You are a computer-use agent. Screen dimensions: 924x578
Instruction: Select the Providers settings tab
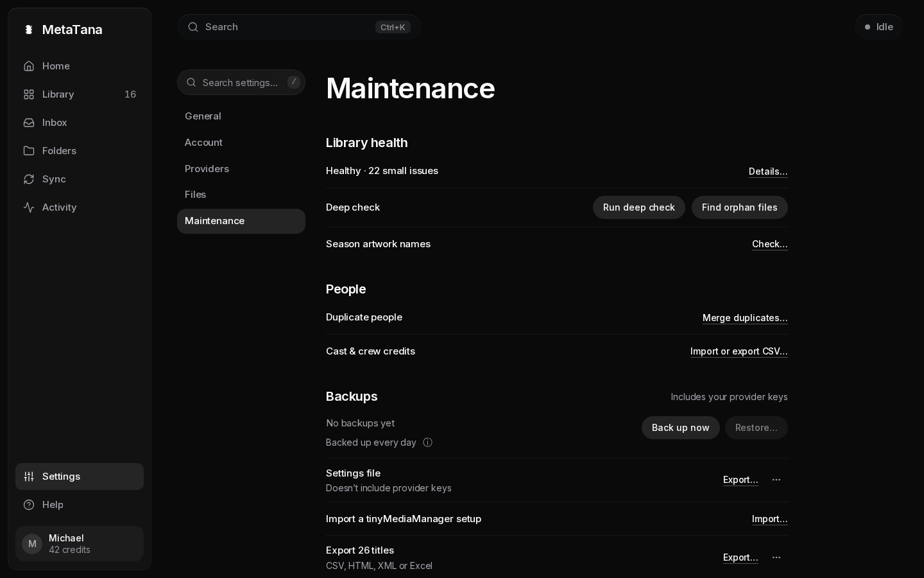pos(241,169)
